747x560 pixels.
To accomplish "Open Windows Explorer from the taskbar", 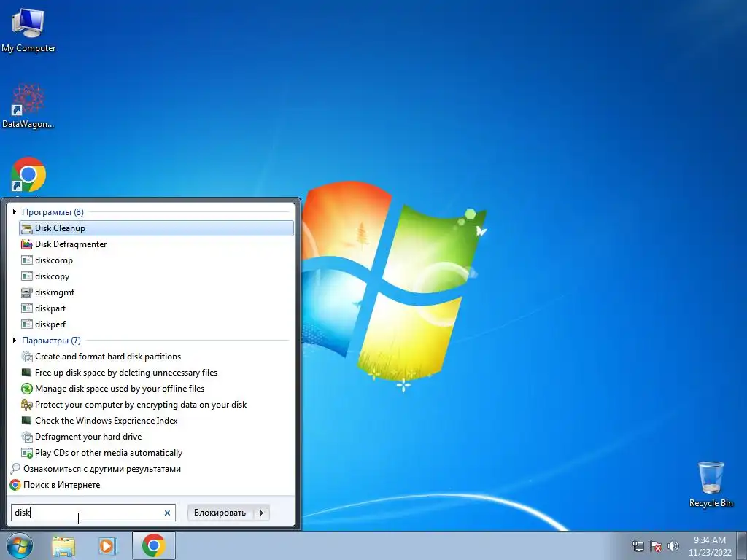I will pos(63,546).
